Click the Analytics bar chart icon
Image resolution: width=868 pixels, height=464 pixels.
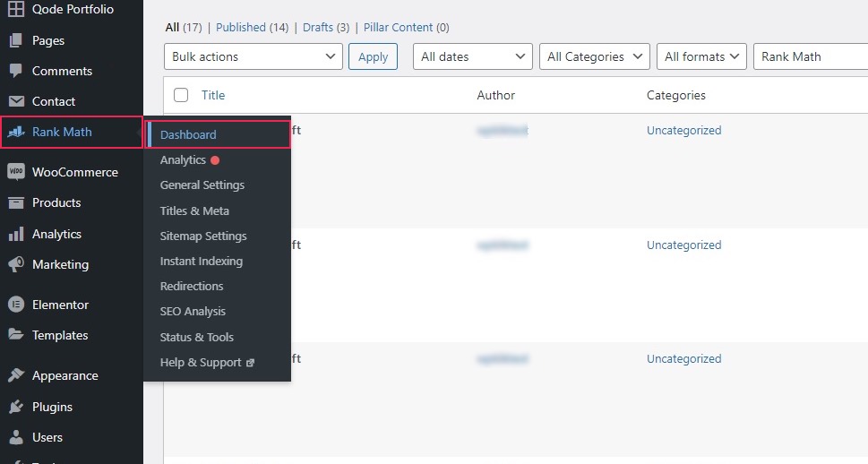click(x=16, y=234)
